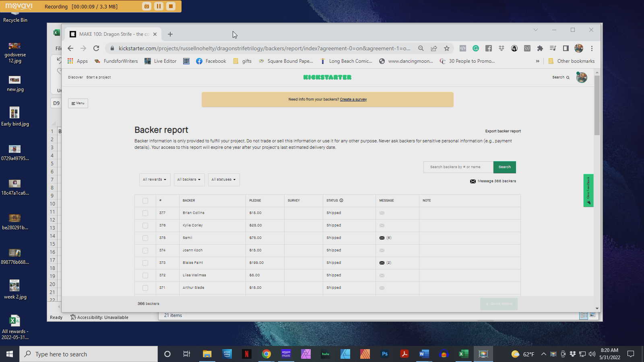
Task: Expand the All statuses dropdown
Action: coord(223,180)
